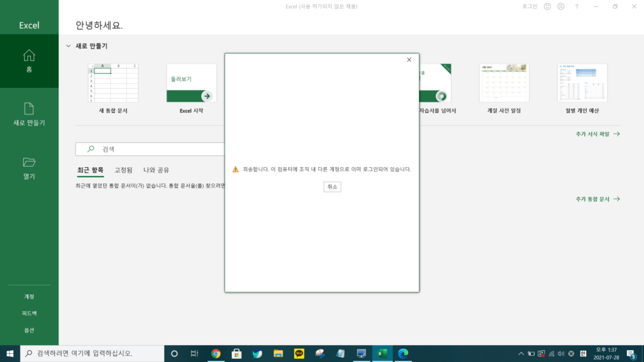Switch to the 나와 공유 tab
The width and height of the screenshot is (644, 362).
point(156,170)
